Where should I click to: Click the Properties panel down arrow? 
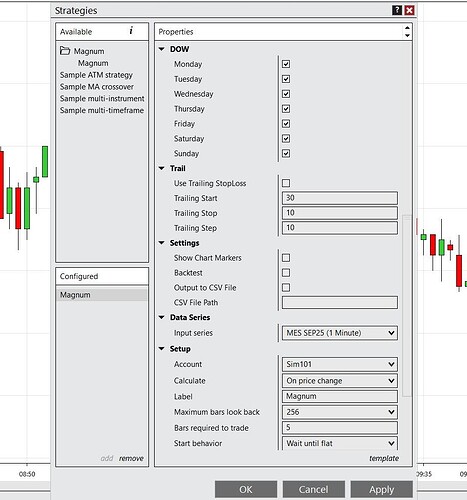coord(407,36)
